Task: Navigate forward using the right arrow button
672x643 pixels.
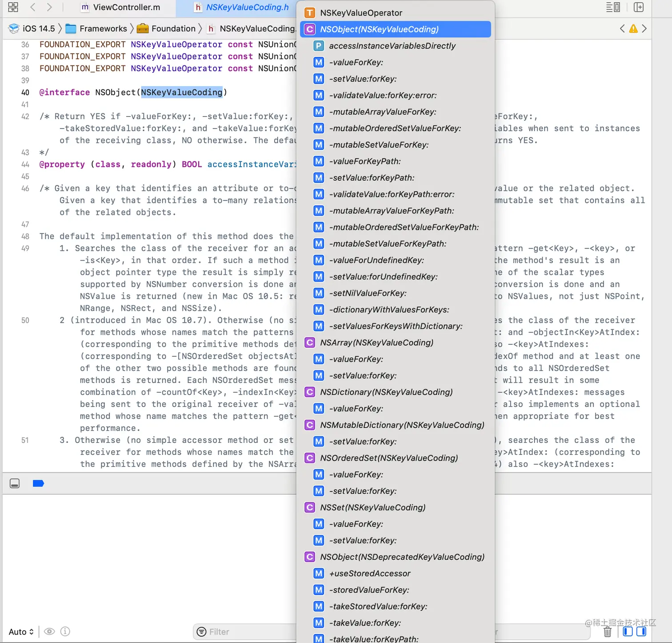Action: pos(49,7)
